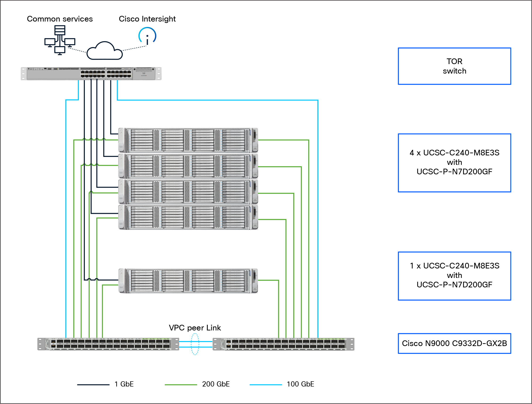Screen dimensions: 532x404
Task: Click the green 200 GbE legend line
Action: (x=181, y=385)
